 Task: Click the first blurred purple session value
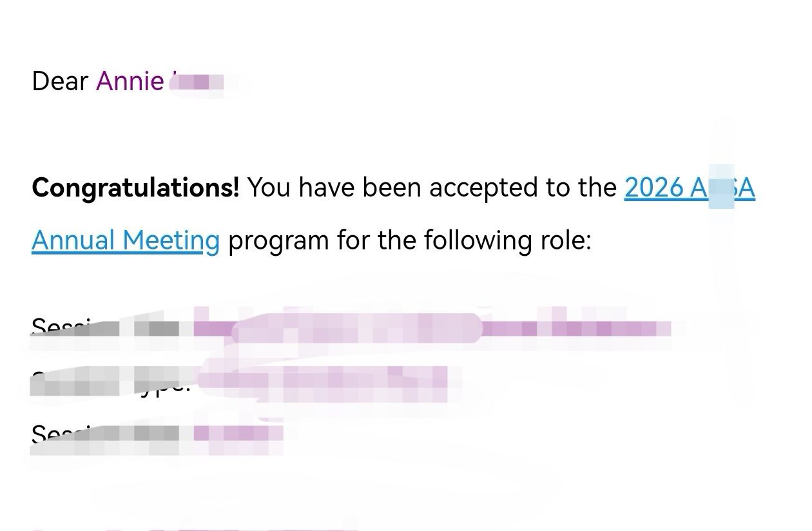[432, 328]
